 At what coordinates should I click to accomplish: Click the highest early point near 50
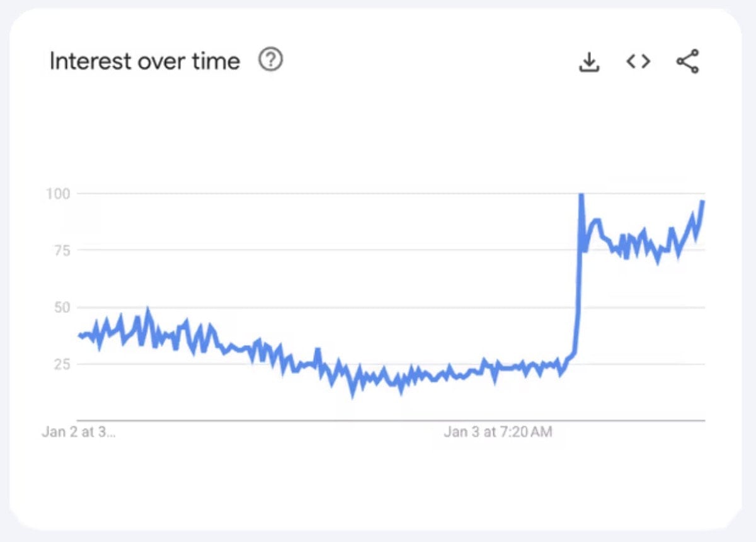click(x=147, y=311)
